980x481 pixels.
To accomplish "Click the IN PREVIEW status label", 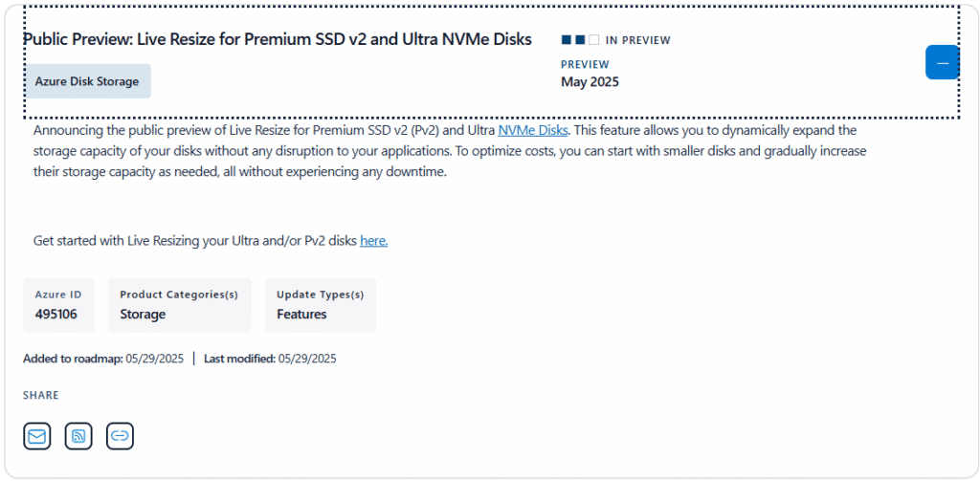I will pyautogui.click(x=638, y=40).
